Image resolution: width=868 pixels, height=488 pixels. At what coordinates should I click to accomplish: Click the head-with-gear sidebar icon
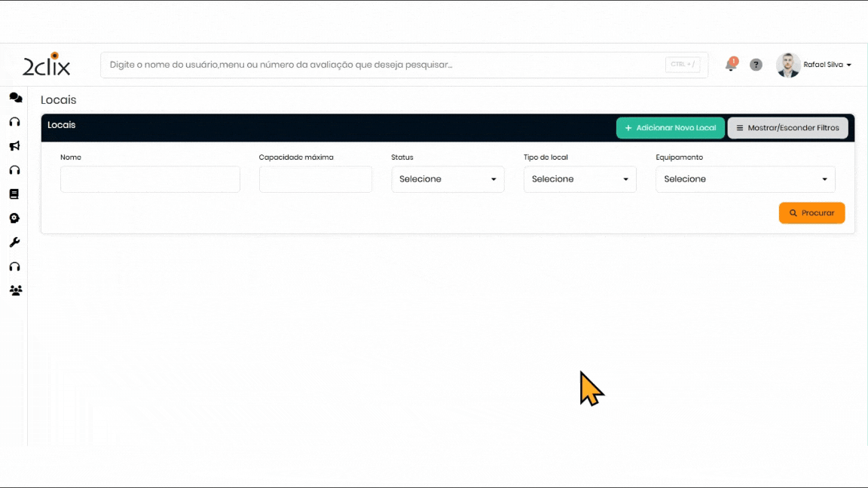point(14,218)
